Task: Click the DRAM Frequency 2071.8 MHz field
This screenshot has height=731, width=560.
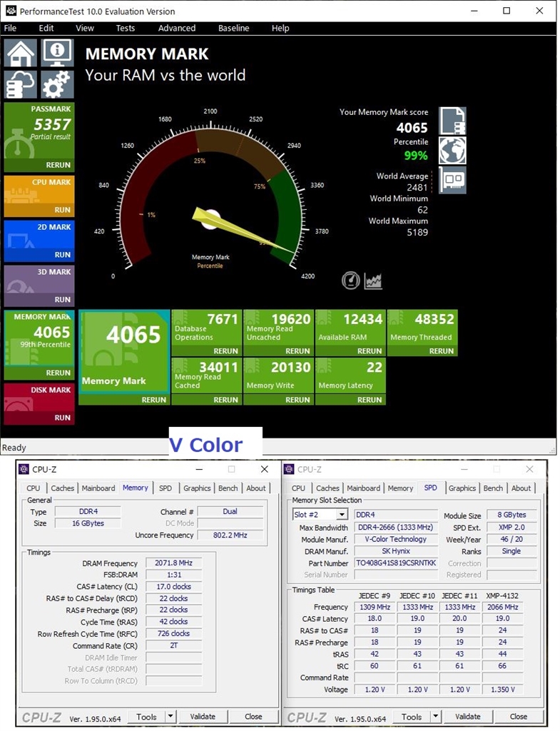Action: [x=174, y=563]
